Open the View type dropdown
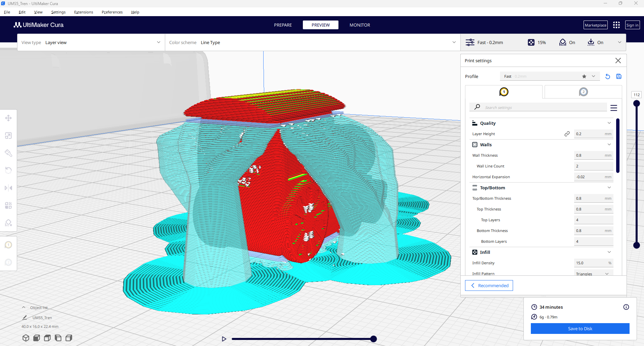This screenshot has height=346, width=644. tap(91, 42)
